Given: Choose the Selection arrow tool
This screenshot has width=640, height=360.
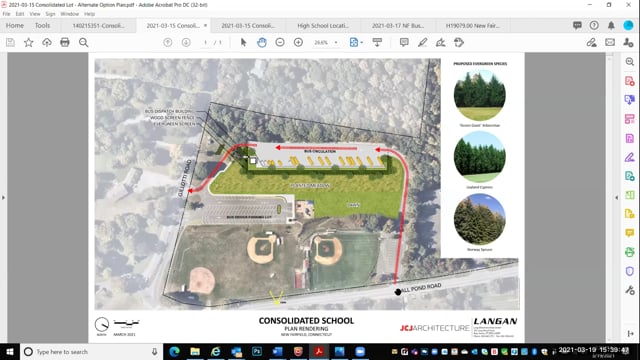Looking at the screenshot, I should [243, 42].
